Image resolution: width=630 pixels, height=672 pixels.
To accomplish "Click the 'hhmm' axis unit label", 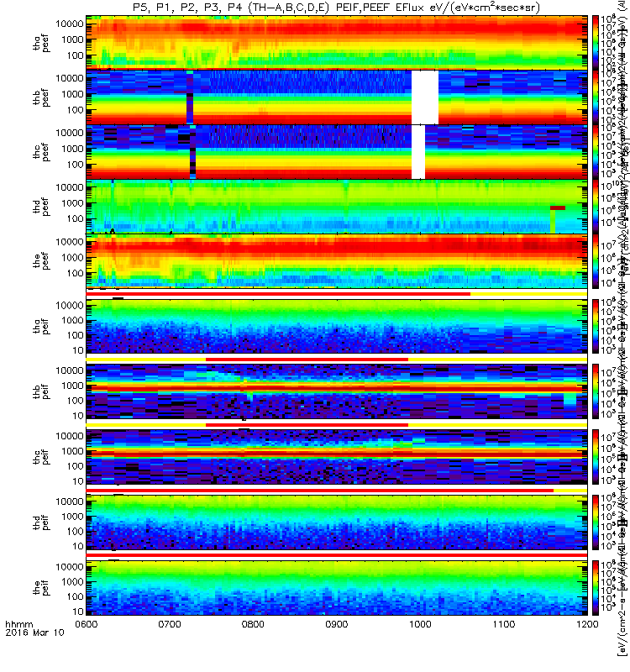I will pyautogui.click(x=18, y=624).
